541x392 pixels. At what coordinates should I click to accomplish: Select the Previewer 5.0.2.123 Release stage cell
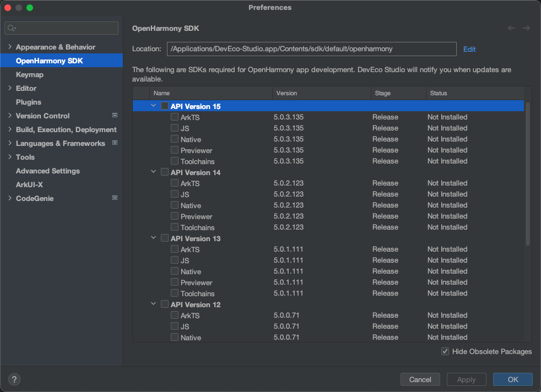click(385, 216)
